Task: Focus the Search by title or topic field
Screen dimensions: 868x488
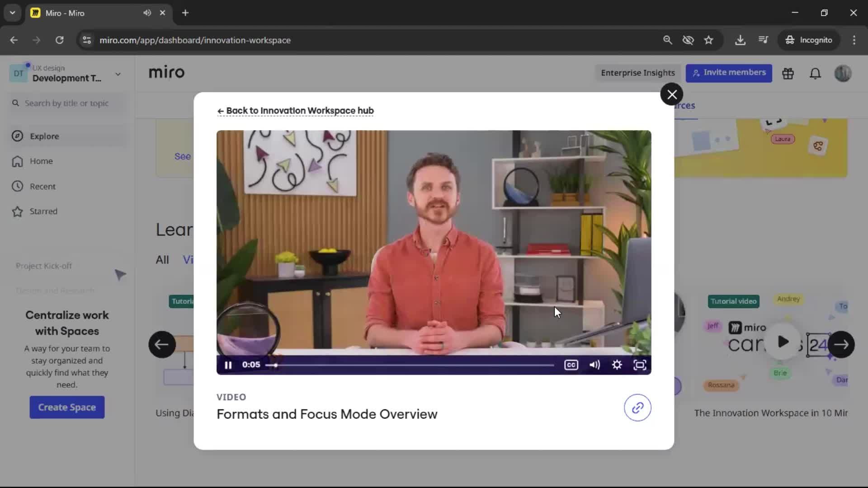Action: [66, 103]
